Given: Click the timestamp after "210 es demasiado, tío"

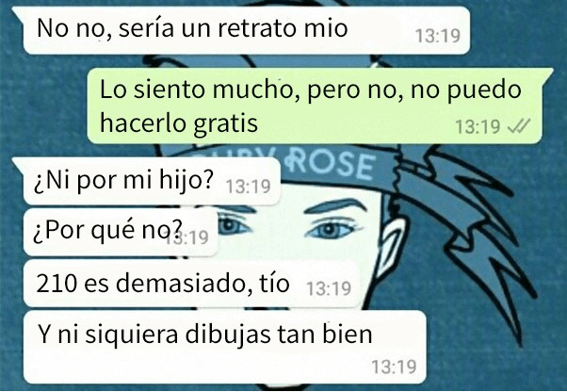Looking at the screenshot, I should click(x=329, y=288).
